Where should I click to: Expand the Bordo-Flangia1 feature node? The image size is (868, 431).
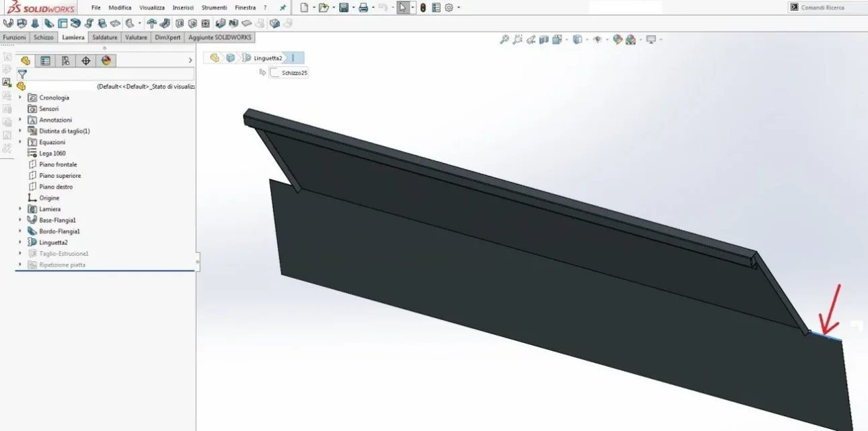(20, 231)
